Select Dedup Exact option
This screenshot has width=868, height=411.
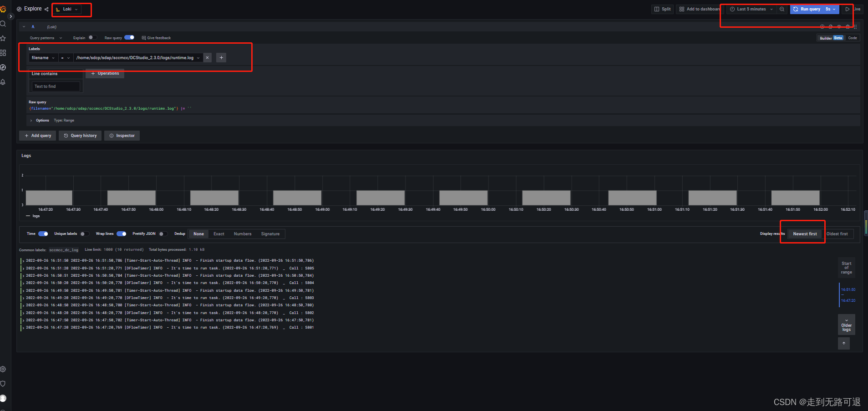click(219, 234)
